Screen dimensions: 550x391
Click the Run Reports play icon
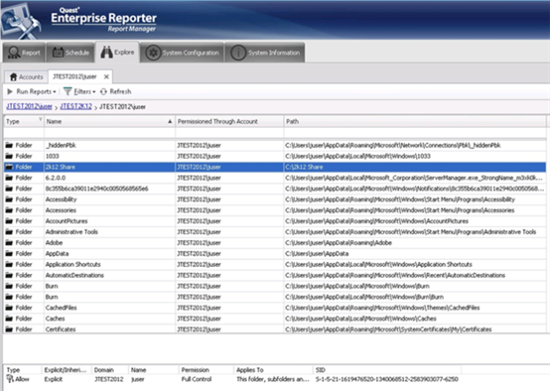point(10,92)
